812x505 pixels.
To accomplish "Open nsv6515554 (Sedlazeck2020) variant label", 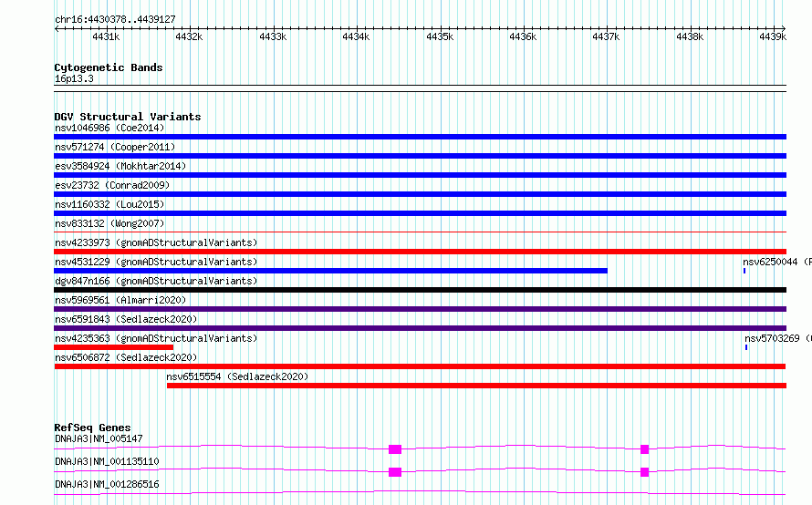I will coord(237,376).
